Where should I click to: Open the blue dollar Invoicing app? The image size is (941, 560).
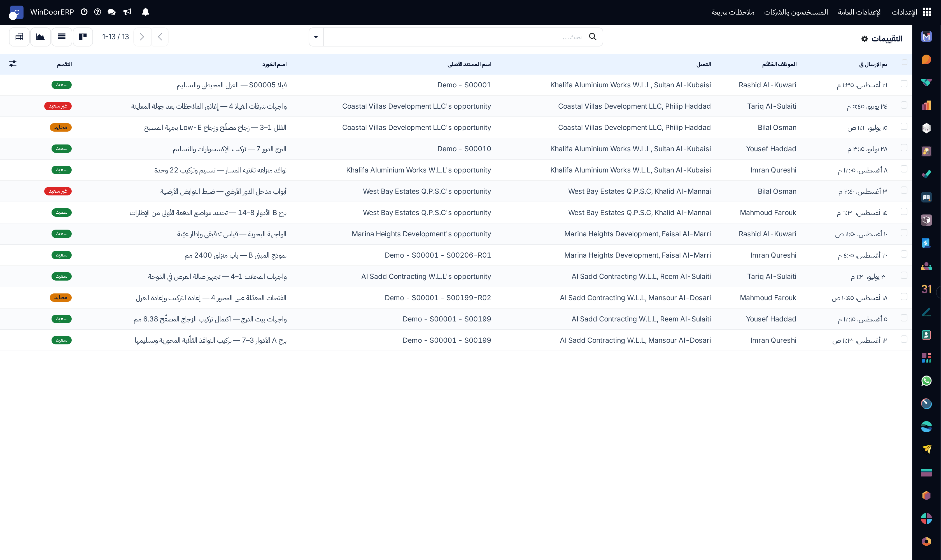[926, 243]
